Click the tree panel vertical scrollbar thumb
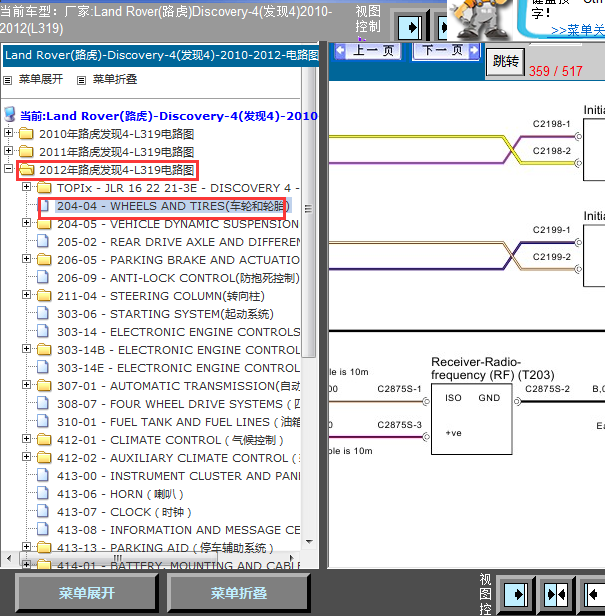Viewport: 605px width, 616px height. [x=309, y=212]
